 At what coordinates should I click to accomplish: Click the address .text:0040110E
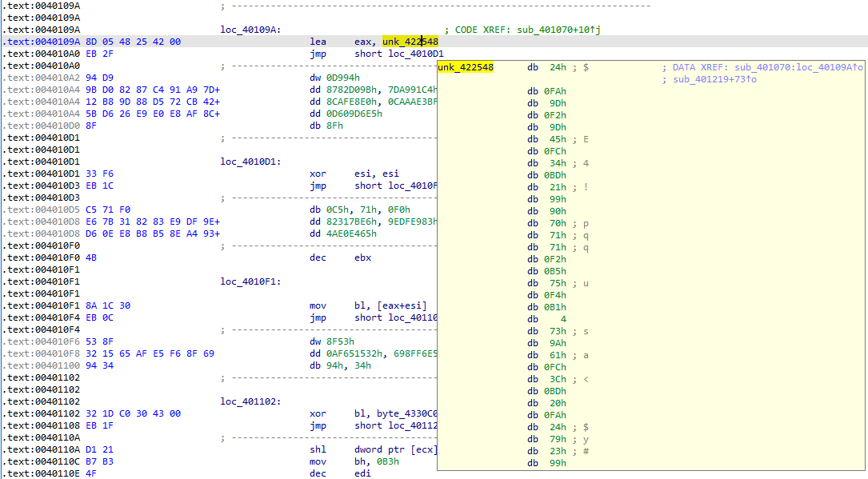point(43,473)
